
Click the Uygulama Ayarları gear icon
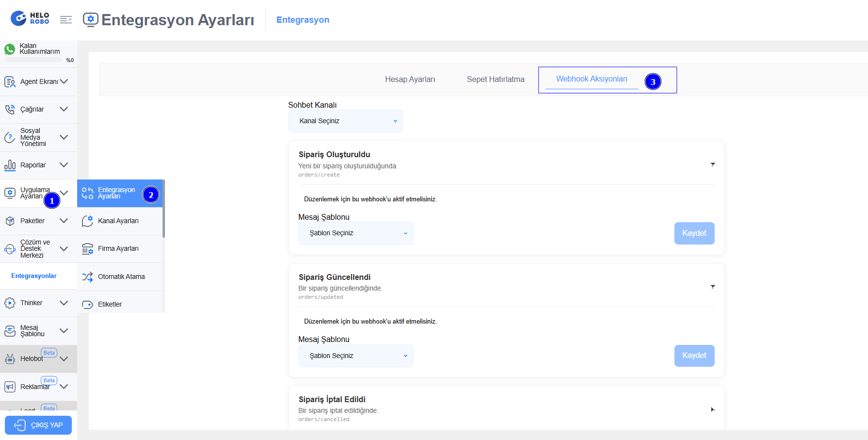pos(10,193)
